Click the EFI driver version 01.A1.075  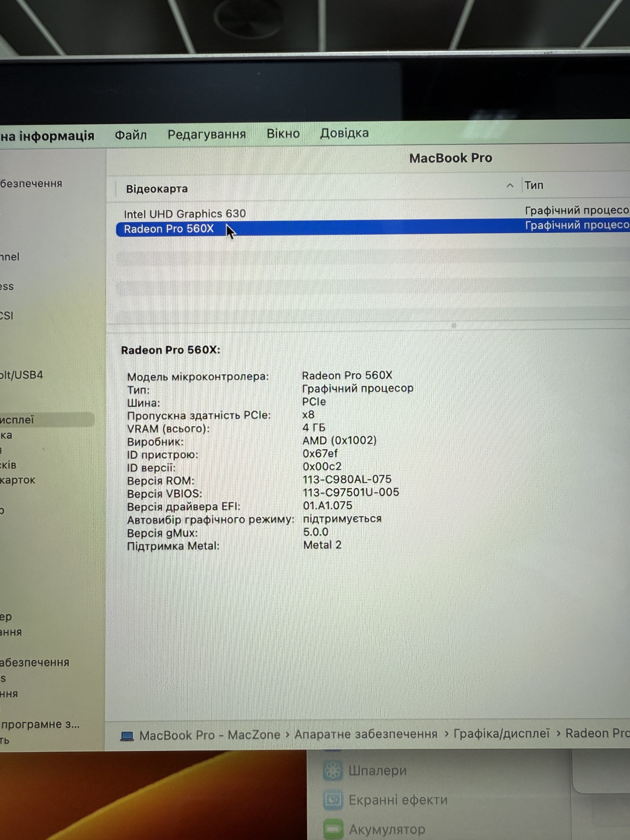[327, 505]
